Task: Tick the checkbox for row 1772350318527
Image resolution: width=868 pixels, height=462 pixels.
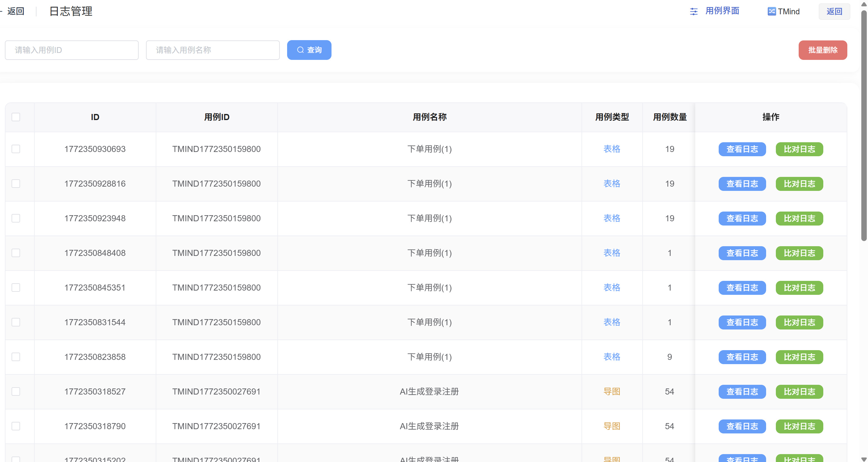Action: coord(16,391)
